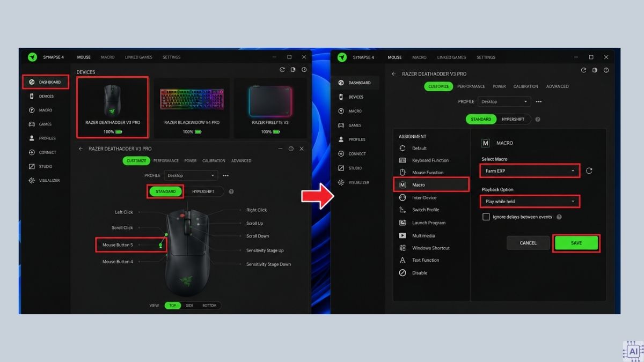Expand Desktop profile dropdown in left window
This screenshot has height=362, width=644.
click(191, 175)
